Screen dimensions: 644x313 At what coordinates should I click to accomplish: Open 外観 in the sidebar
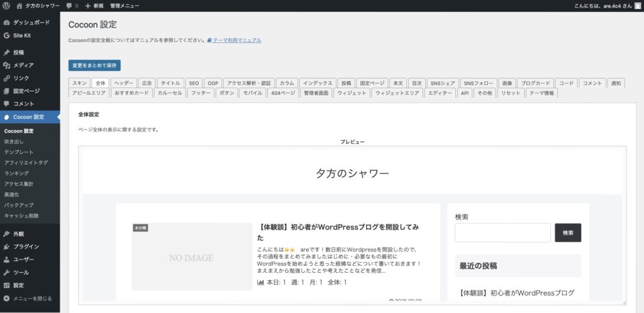(x=30, y=234)
